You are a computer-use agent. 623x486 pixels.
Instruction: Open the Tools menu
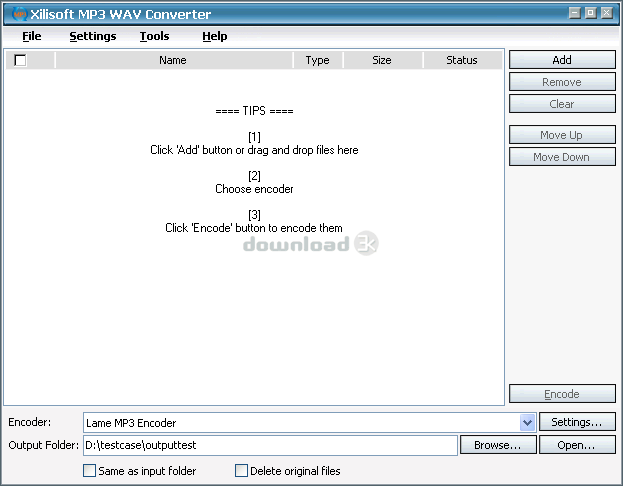click(154, 36)
